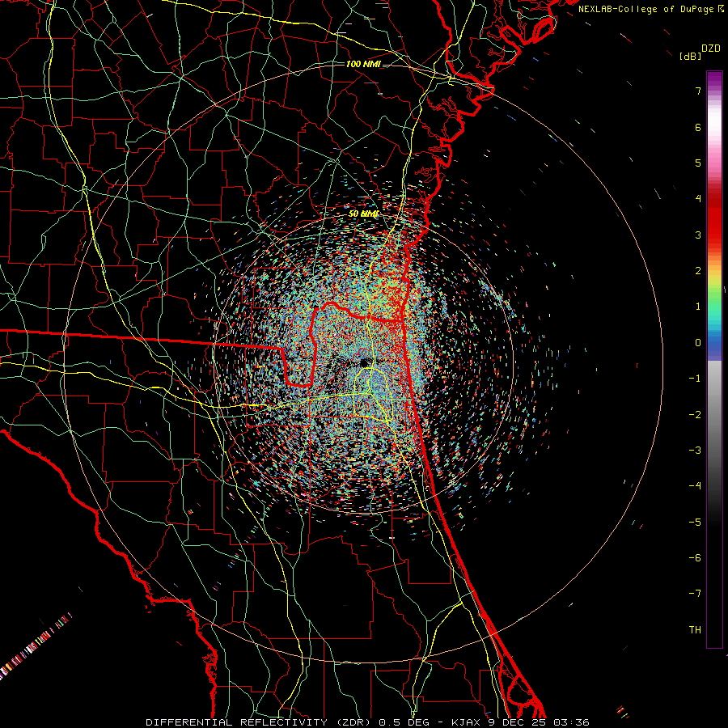The width and height of the screenshot is (728, 728).
Task: Click the -7 legend label
Action: [x=695, y=594]
